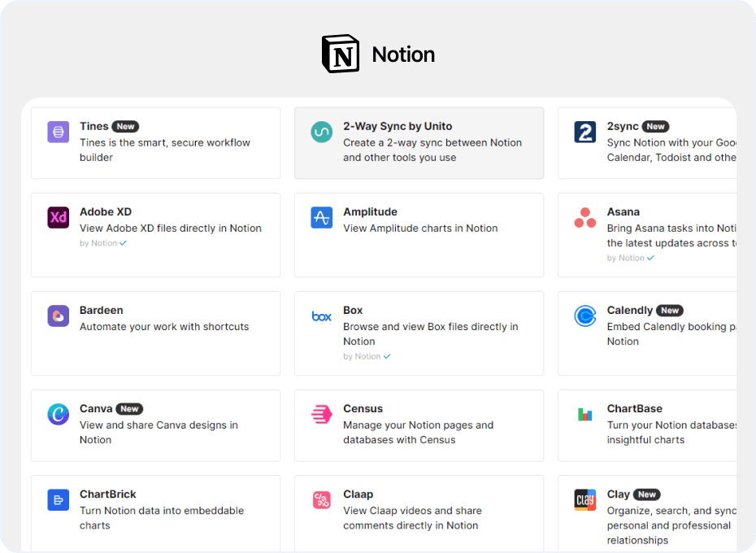Click the 2sync app icon

point(584,132)
